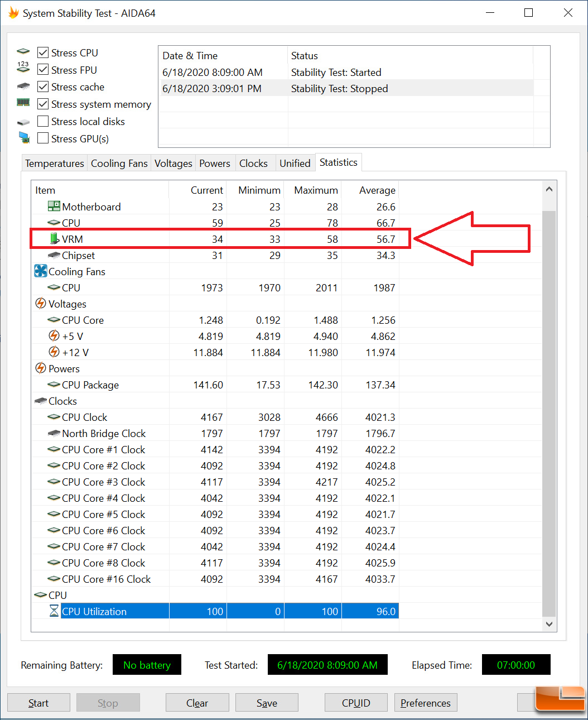
Task: Click the Status column header in log
Action: tap(411, 56)
